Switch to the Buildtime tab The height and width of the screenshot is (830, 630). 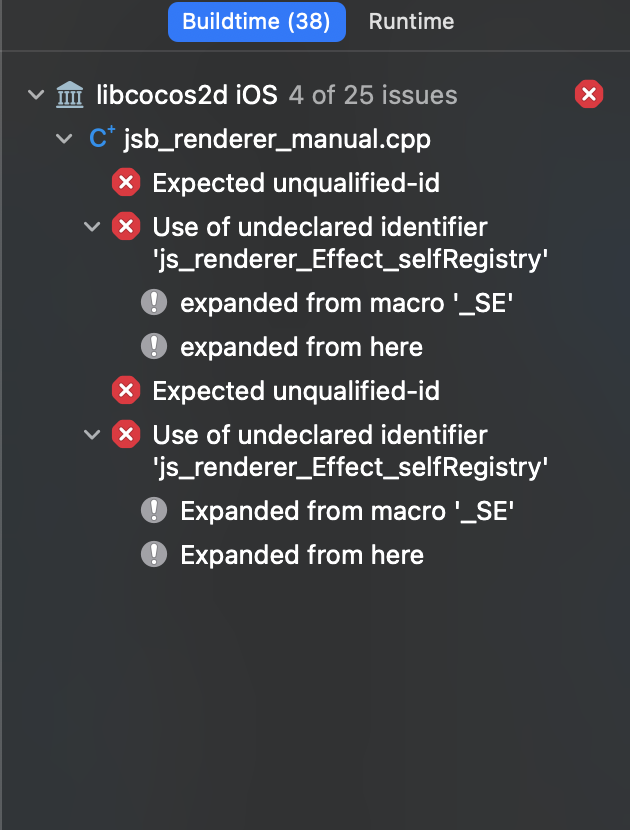point(257,21)
